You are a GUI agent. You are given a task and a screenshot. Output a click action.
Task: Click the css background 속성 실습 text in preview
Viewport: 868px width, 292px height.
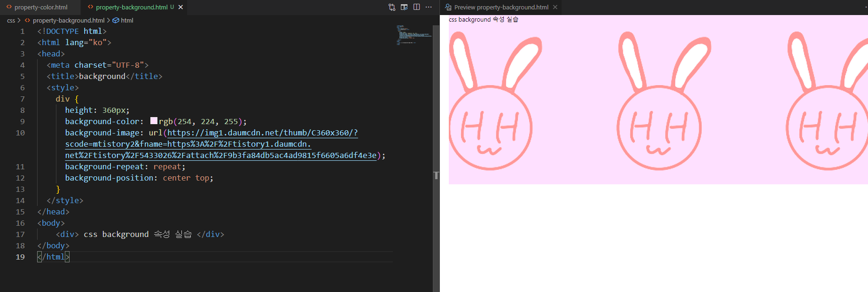[x=484, y=19]
